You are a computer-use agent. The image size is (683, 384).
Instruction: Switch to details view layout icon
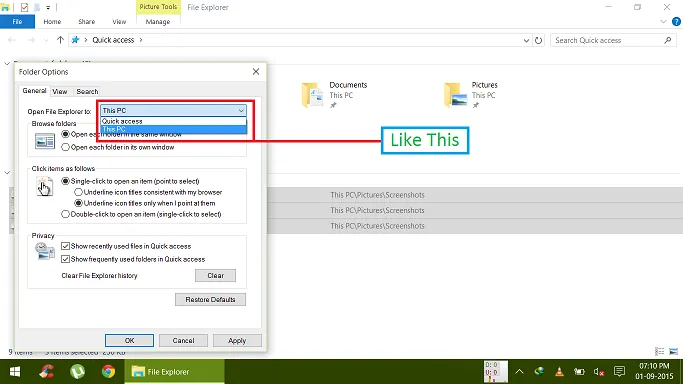(x=659, y=351)
